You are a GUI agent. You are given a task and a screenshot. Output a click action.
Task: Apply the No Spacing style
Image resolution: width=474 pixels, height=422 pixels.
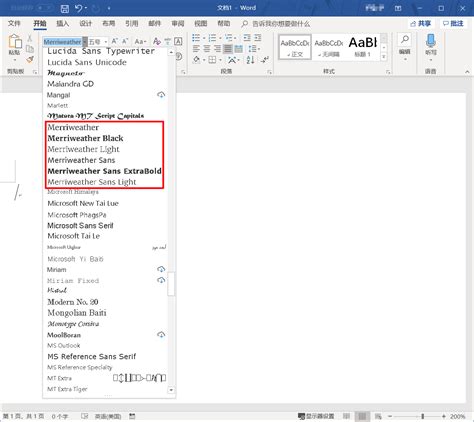[x=329, y=47]
